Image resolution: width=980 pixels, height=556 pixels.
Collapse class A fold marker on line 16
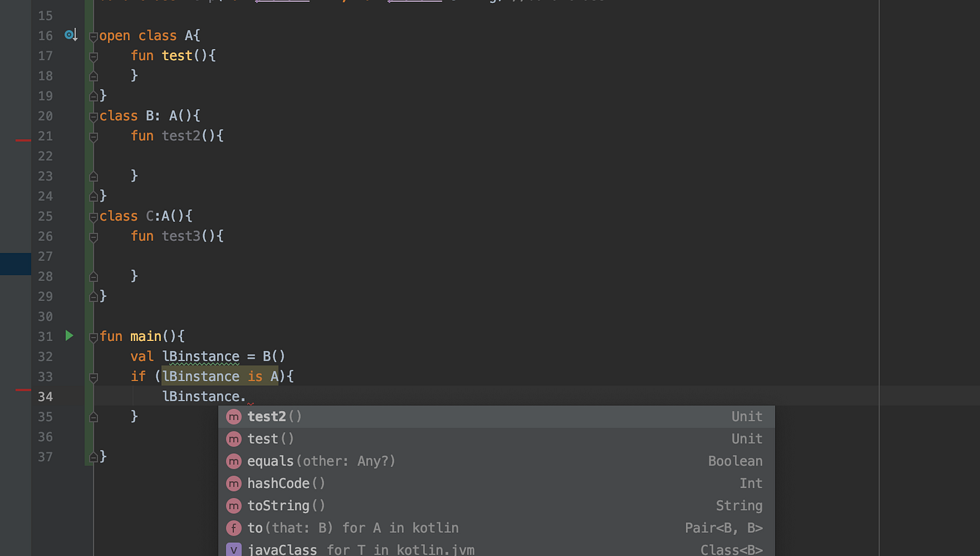(x=93, y=36)
